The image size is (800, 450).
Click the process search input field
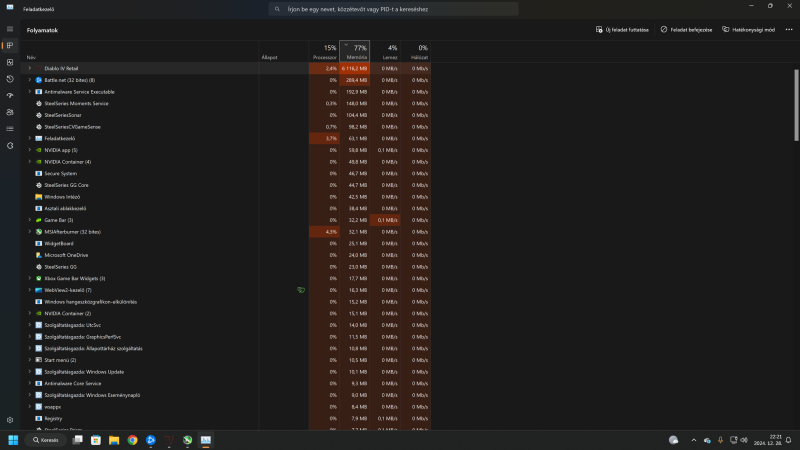click(393, 9)
